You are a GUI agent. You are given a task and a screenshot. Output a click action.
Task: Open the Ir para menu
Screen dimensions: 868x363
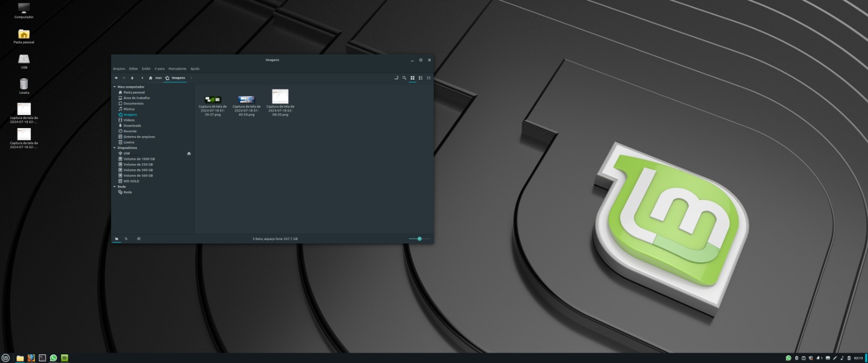[159, 69]
